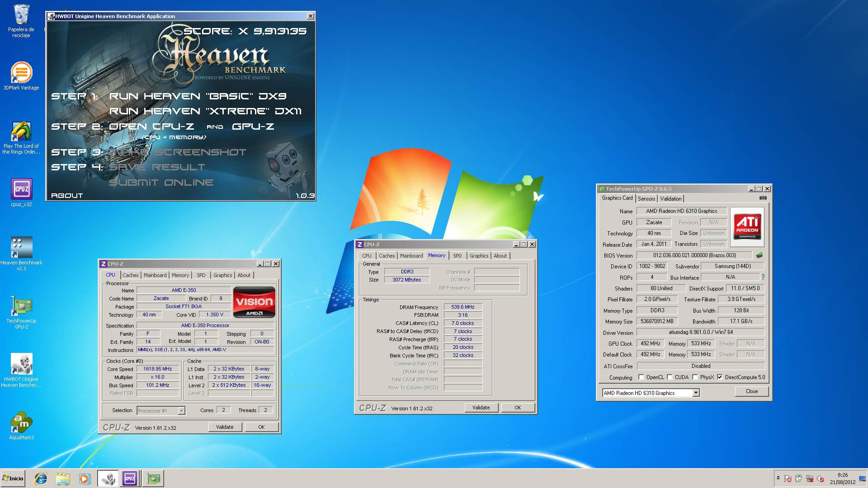Screen dimensions: 868x488
Task: Click Run Heaven "Xtreme" DX11
Action: (x=205, y=111)
